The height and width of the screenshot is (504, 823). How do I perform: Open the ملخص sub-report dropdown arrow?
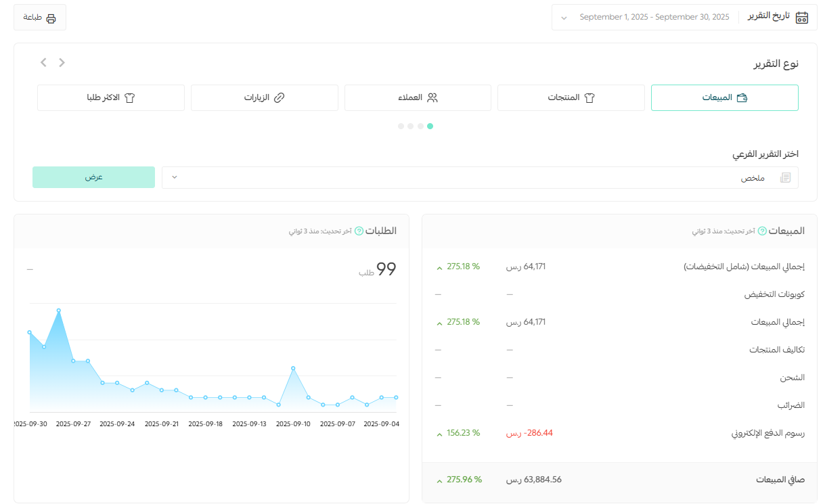(x=174, y=177)
